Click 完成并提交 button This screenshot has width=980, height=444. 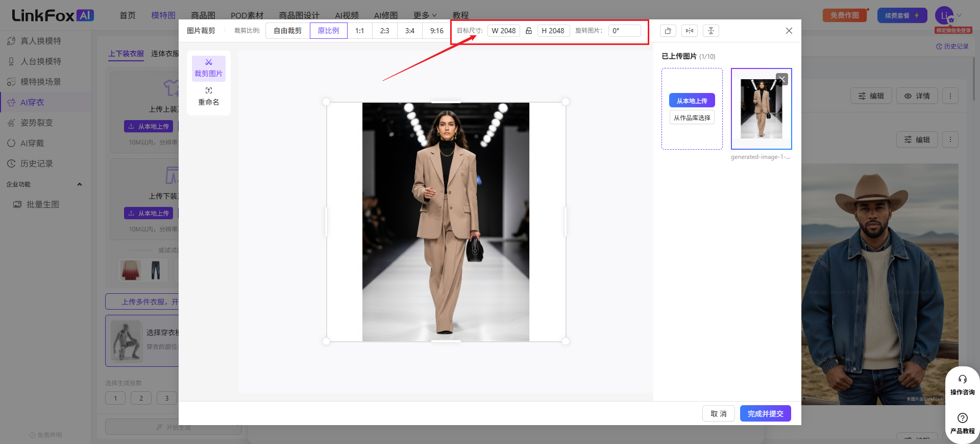pos(766,414)
